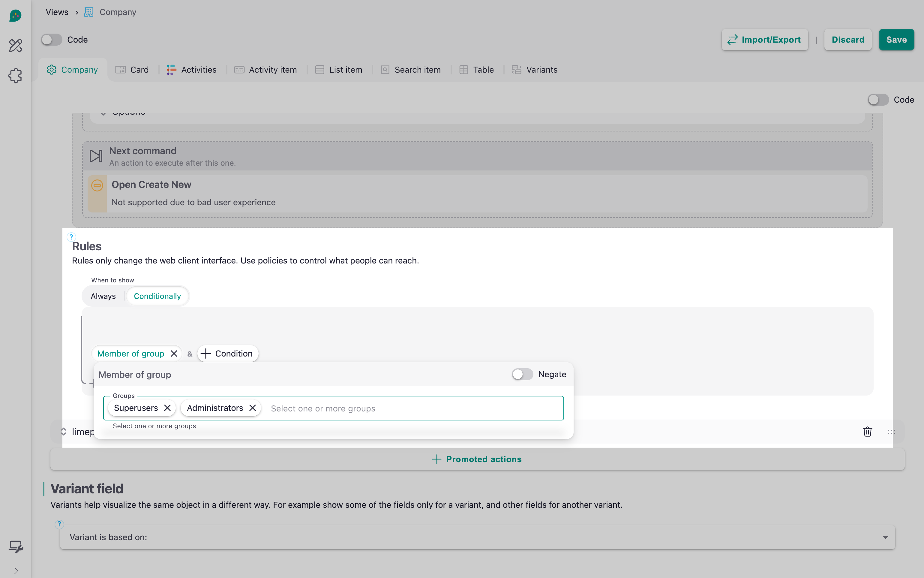Add Promoted actions

pyautogui.click(x=477, y=459)
